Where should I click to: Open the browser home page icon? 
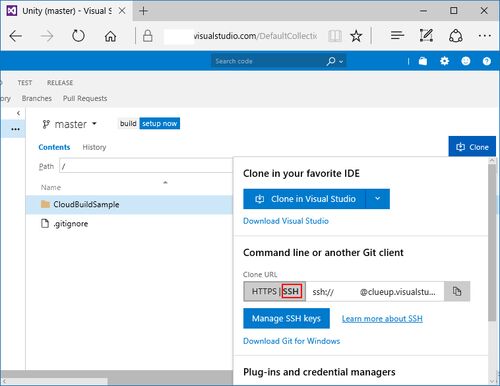tap(110, 36)
